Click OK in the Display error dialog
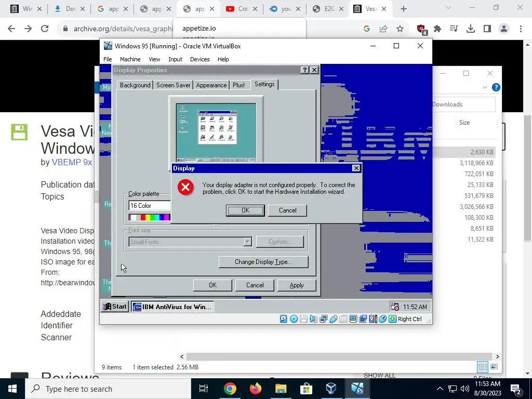 click(x=245, y=210)
